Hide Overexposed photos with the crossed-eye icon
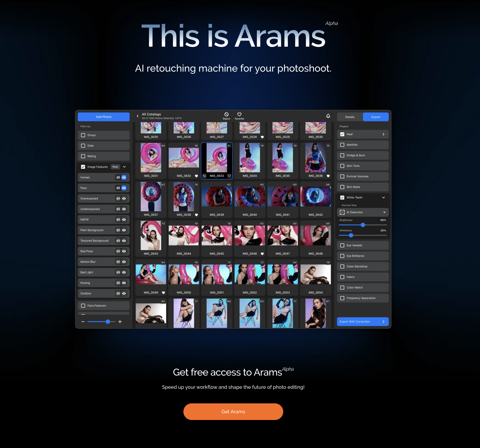480x448 pixels. (118, 198)
